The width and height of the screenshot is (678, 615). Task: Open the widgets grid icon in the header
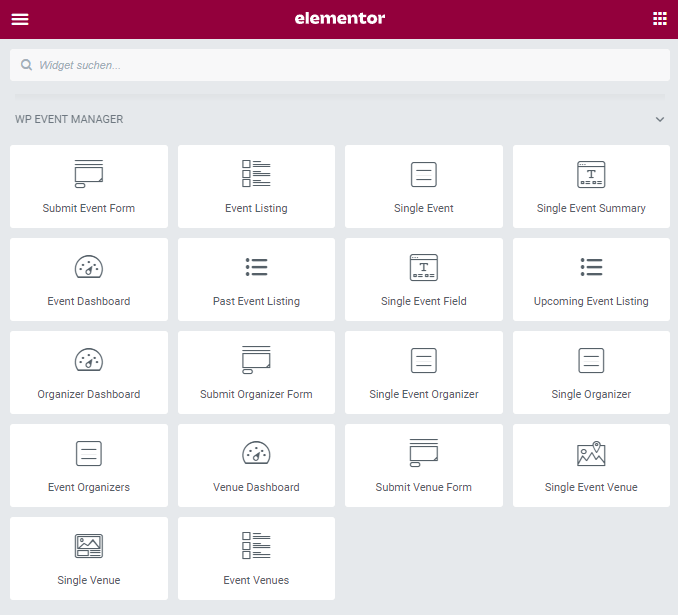[x=659, y=19]
